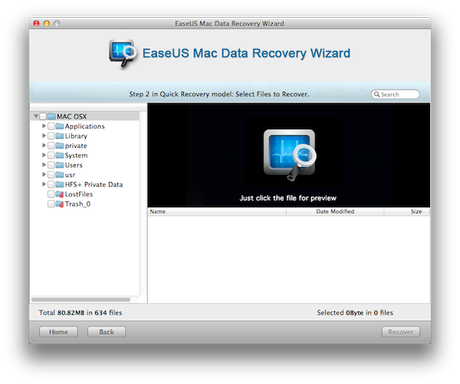The height and width of the screenshot is (384, 460).
Task: Click the Recover button
Action: tap(400, 332)
